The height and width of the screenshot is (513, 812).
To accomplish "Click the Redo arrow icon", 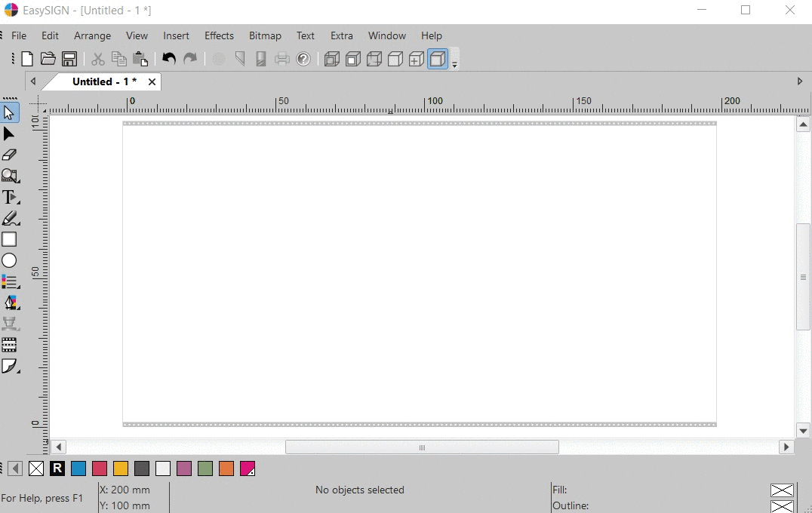I will (x=190, y=59).
